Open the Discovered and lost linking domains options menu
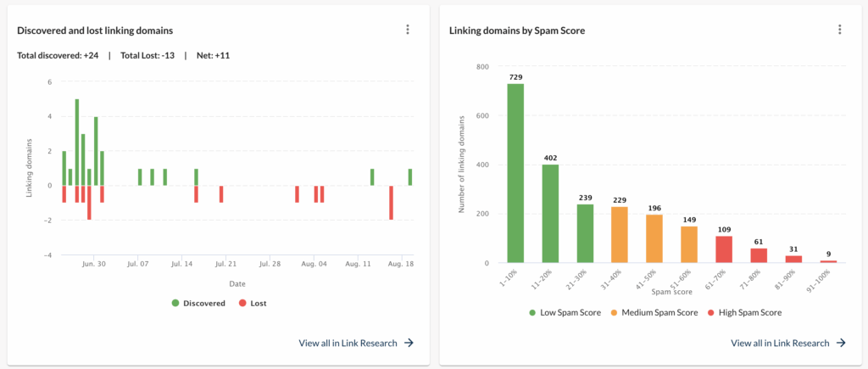Image resolution: width=868 pixels, height=369 pixels. [x=408, y=30]
